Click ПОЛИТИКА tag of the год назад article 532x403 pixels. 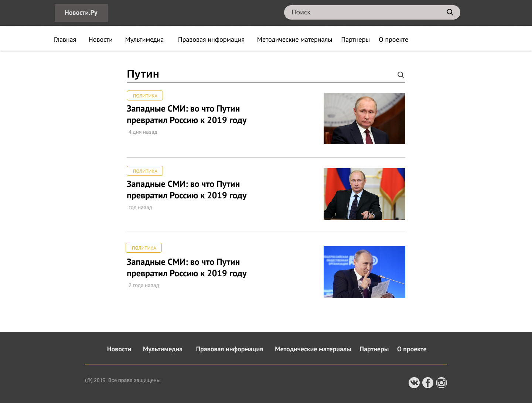[145, 171]
